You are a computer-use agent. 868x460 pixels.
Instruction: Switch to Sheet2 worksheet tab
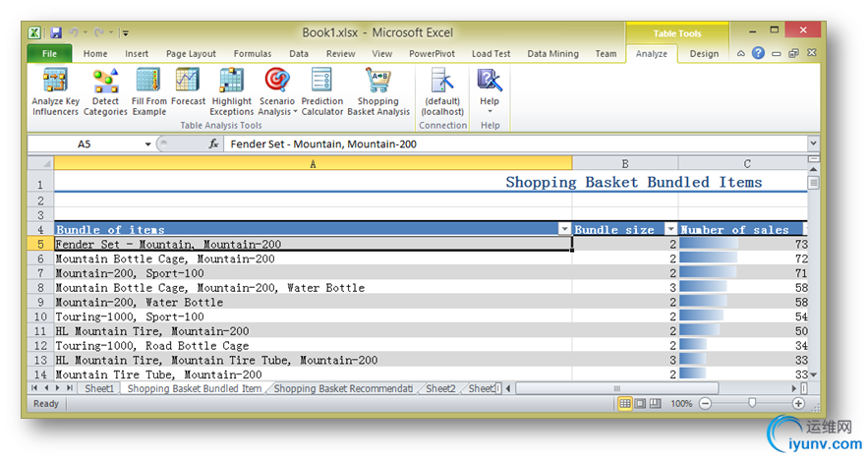440,388
